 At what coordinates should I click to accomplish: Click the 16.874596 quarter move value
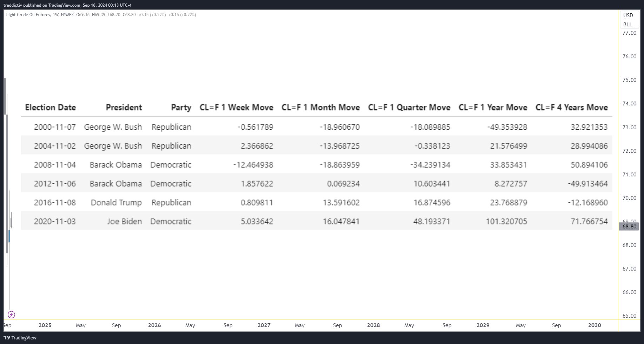(432, 202)
